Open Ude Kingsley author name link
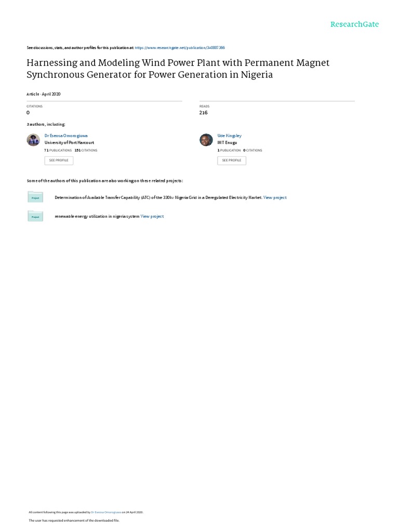The image size is (399, 532). pos(229,136)
